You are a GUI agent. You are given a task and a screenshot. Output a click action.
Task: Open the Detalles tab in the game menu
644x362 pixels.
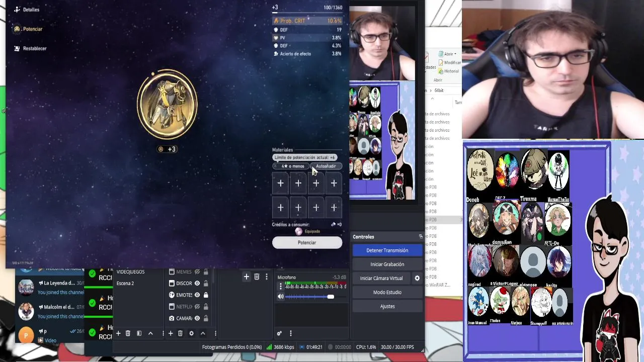[27, 10]
